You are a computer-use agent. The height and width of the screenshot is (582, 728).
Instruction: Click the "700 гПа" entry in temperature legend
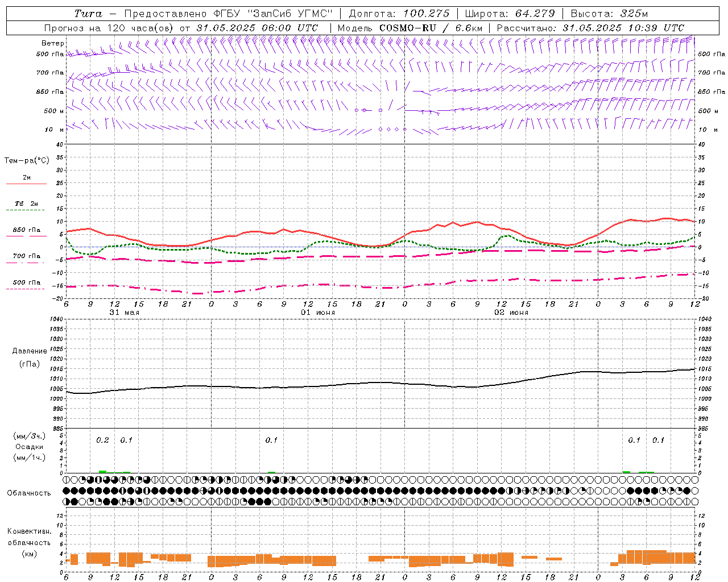pos(27,256)
